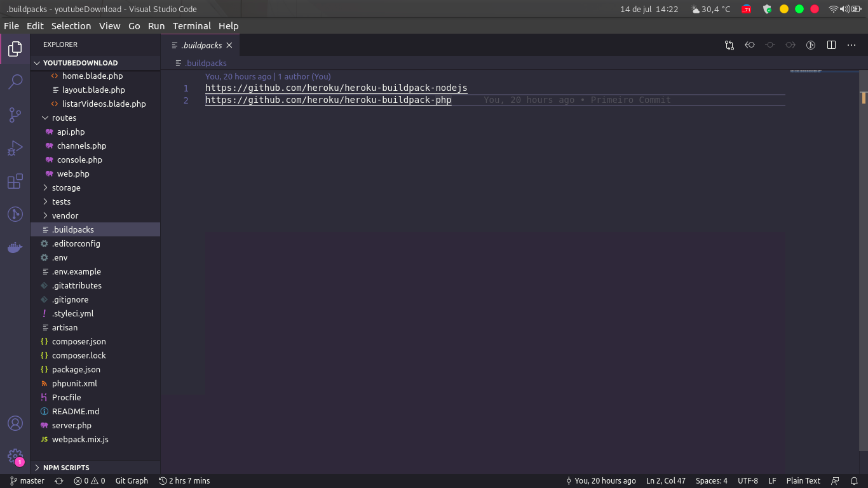This screenshot has height=488, width=868.
Task: Open api.php in routes
Action: click(95, 132)
